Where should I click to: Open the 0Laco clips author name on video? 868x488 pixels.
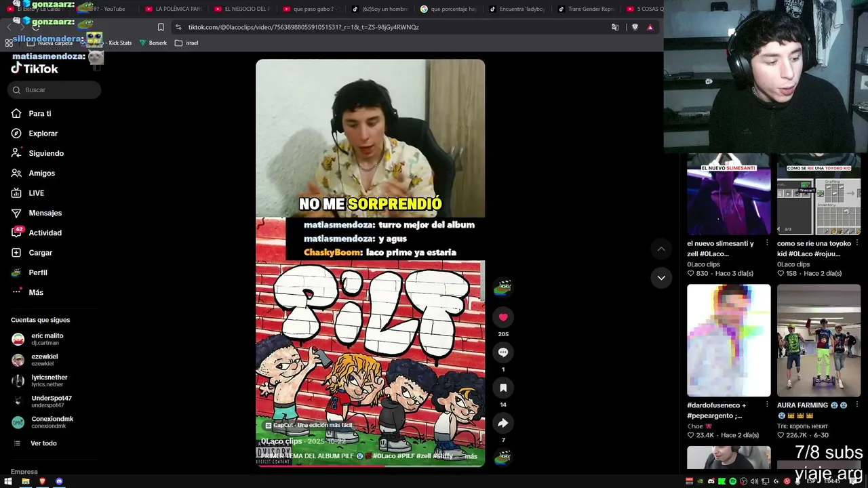pyautogui.click(x=281, y=441)
